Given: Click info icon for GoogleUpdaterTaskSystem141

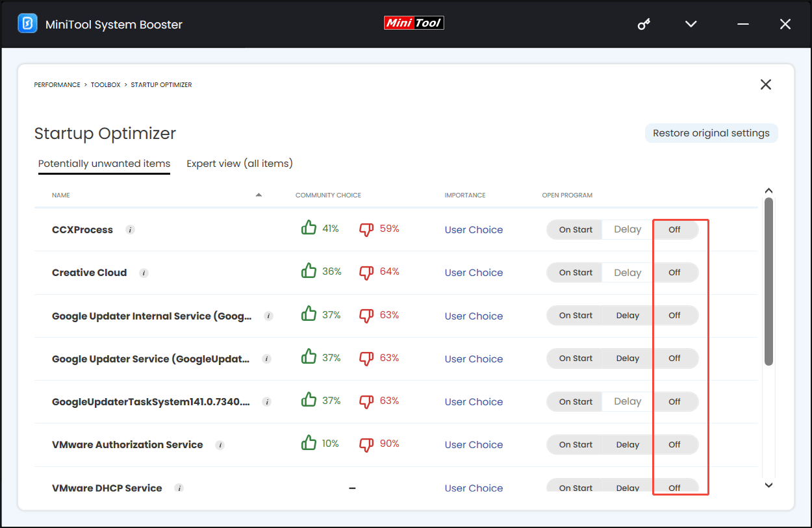Looking at the screenshot, I should pyautogui.click(x=267, y=402).
